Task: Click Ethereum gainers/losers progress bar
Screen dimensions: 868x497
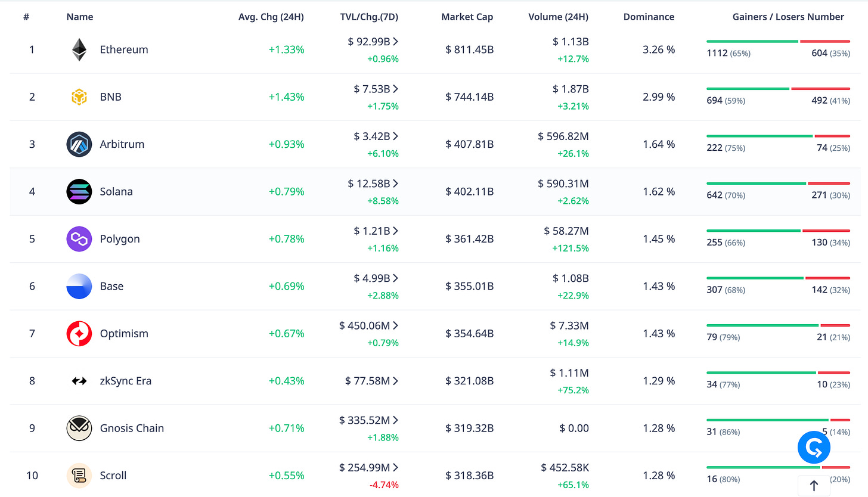Action: coord(778,41)
